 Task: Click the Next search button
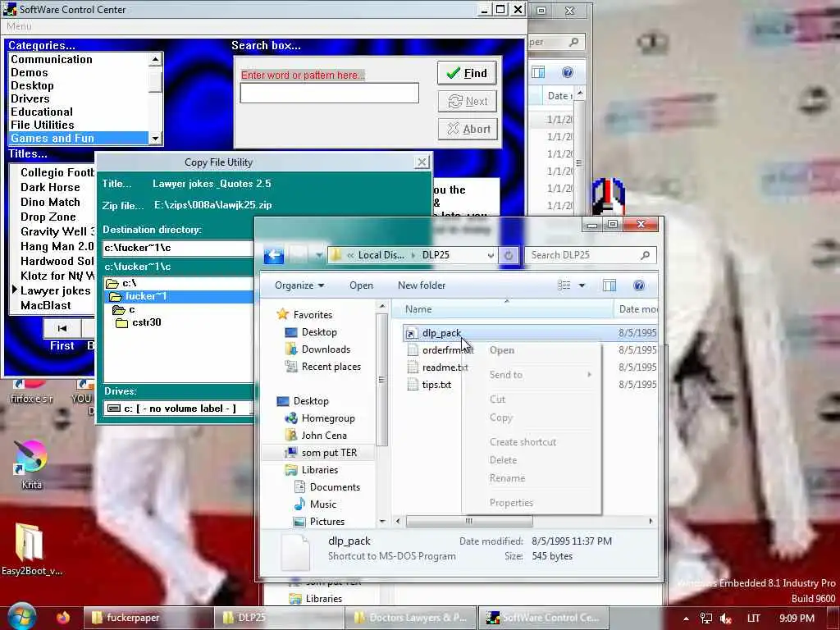tap(467, 101)
